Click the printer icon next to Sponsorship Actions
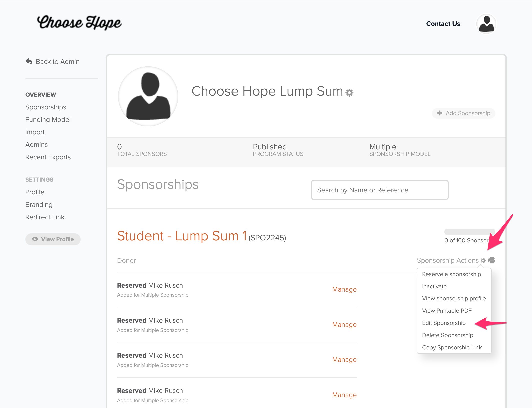The image size is (532, 408). point(492,260)
